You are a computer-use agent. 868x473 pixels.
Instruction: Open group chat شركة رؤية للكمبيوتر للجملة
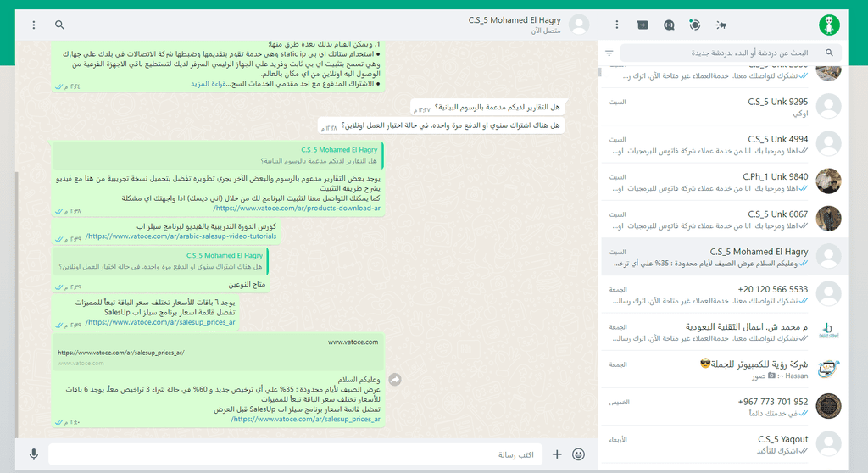coord(724,370)
